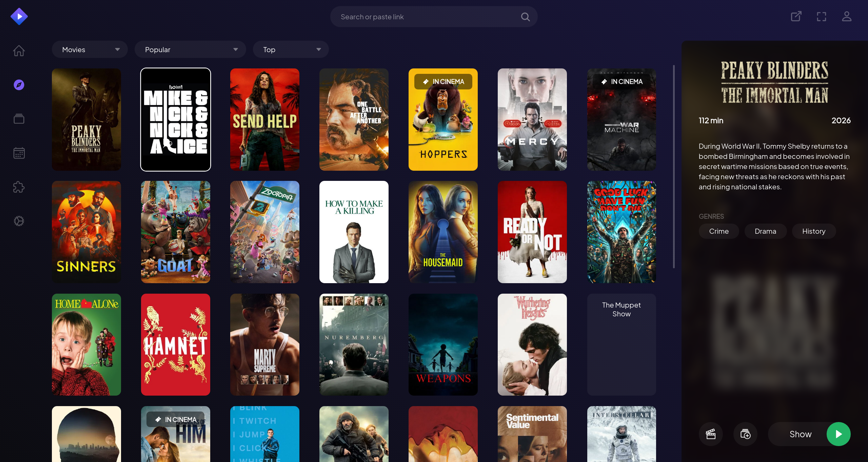Image resolution: width=868 pixels, height=462 pixels.
Task: Select the Drama genre tag
Action: 765,231
